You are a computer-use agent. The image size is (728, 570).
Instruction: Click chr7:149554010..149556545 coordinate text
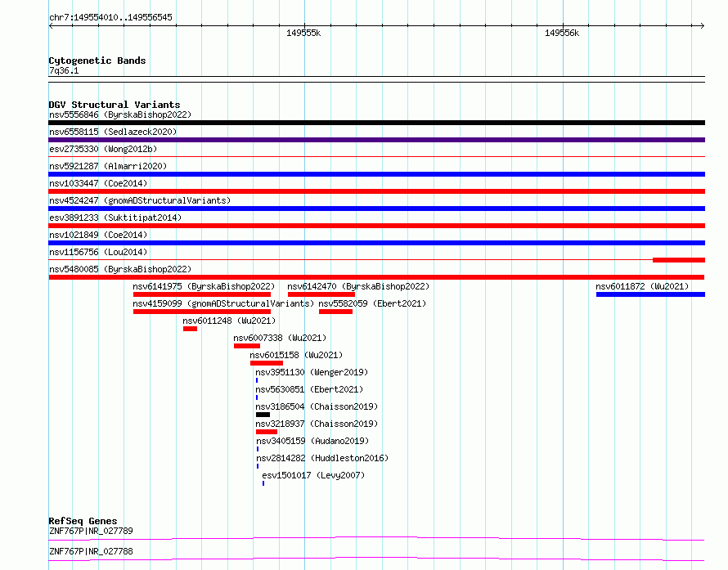(x=110, y=17)
